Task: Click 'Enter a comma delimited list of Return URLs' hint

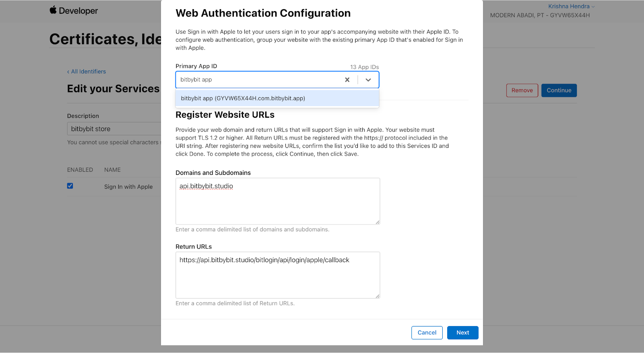Action: click(235, 304)
